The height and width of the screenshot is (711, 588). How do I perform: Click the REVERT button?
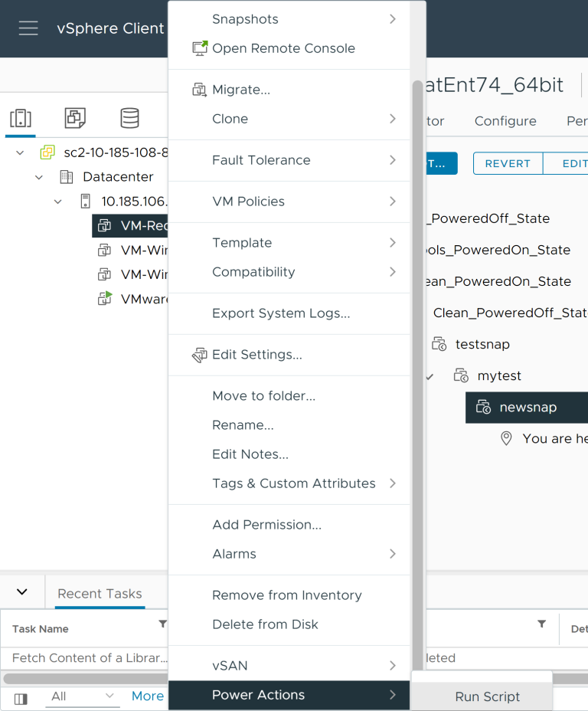click(x=508, y=163)
